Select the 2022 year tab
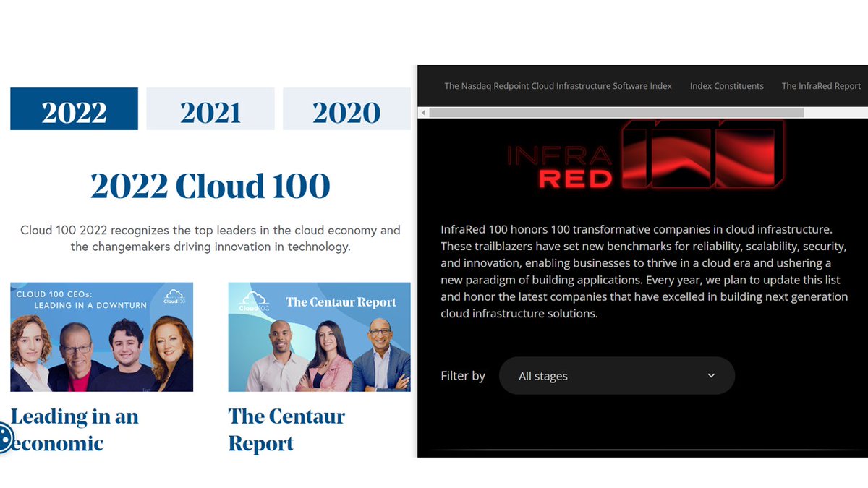Viewport: 868px width, 488px height. coord(74,109)
